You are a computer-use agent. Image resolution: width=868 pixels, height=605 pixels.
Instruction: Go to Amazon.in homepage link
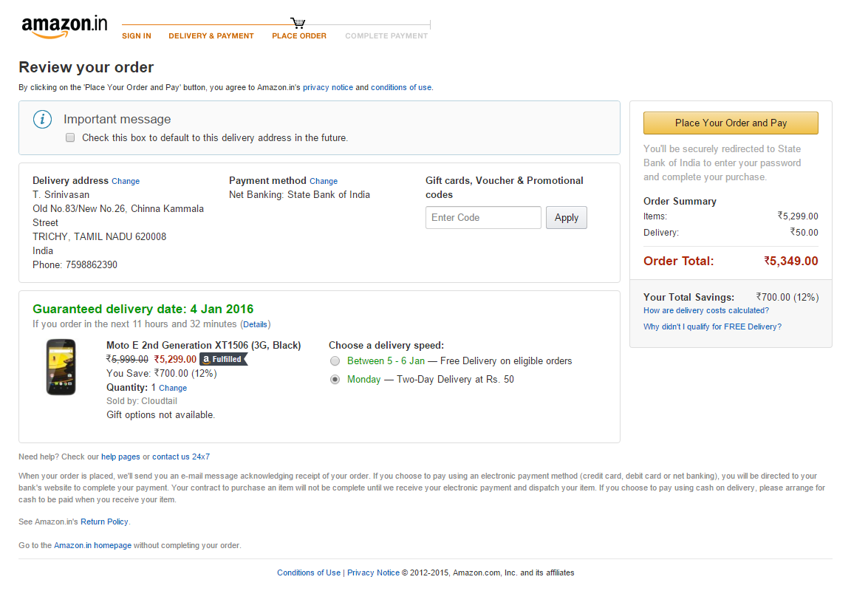click(x=92, y=545)
